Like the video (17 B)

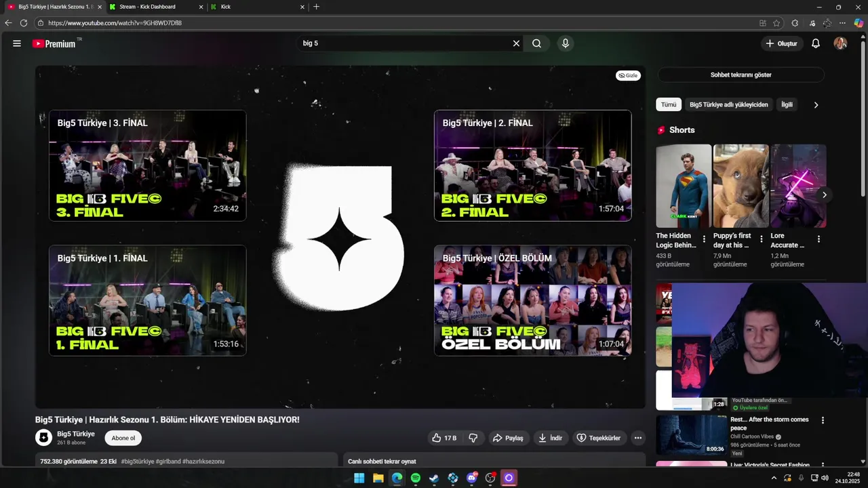(445, 438)
